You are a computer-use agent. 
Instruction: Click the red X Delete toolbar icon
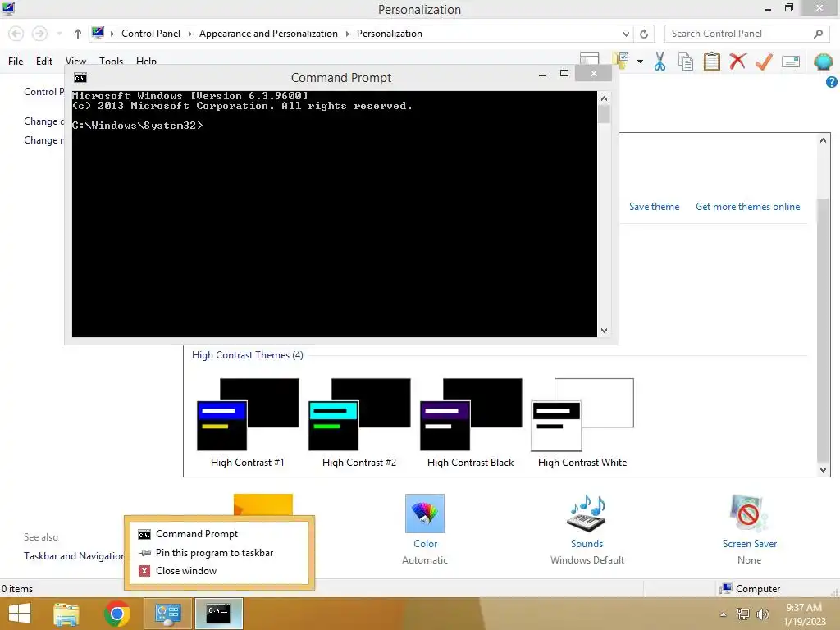click(737, 61)
